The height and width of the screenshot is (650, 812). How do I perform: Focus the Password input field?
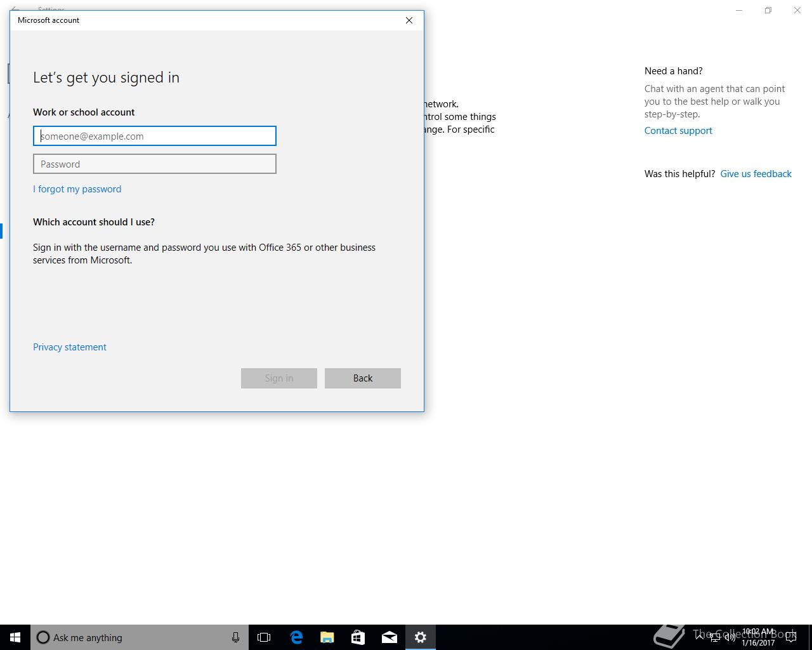155,164
